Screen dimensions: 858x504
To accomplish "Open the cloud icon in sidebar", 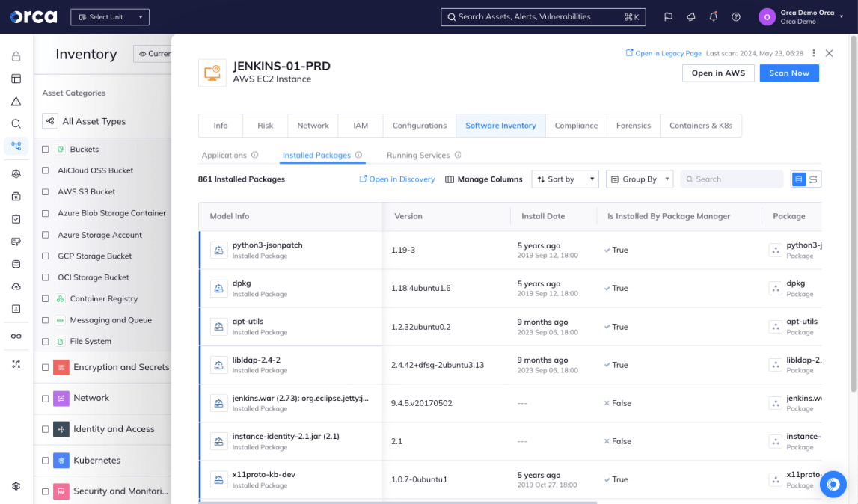I will pos(16,286).
